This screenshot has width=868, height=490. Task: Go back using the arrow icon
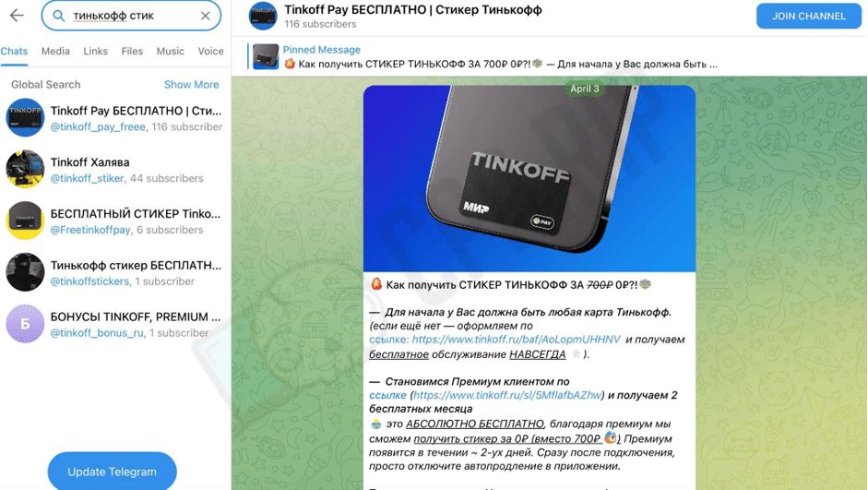pos(17,16)
